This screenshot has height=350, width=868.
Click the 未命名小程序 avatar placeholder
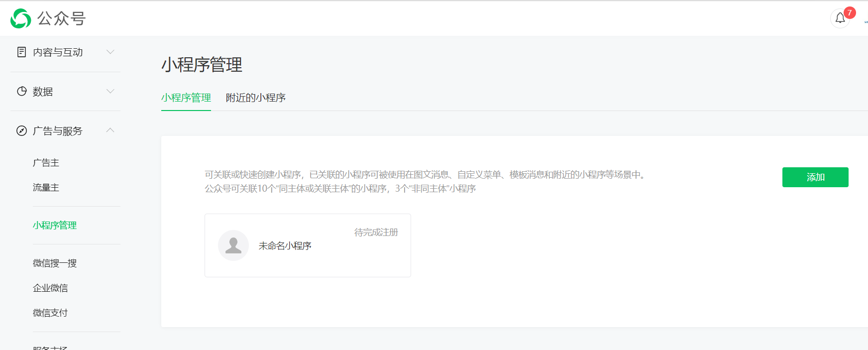[233, 245]
